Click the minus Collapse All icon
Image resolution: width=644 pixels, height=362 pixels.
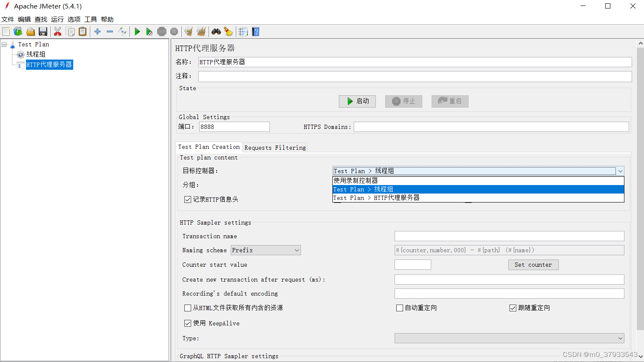click(110, 31)
